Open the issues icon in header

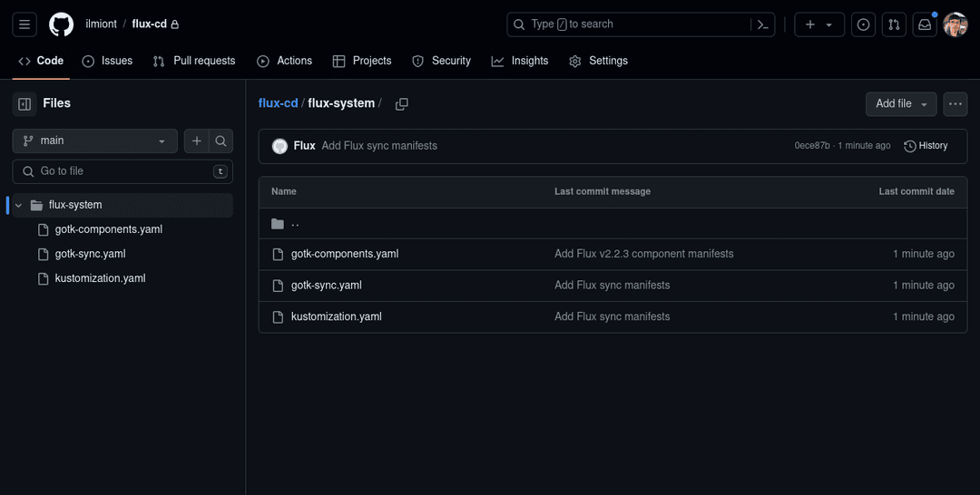864,24
